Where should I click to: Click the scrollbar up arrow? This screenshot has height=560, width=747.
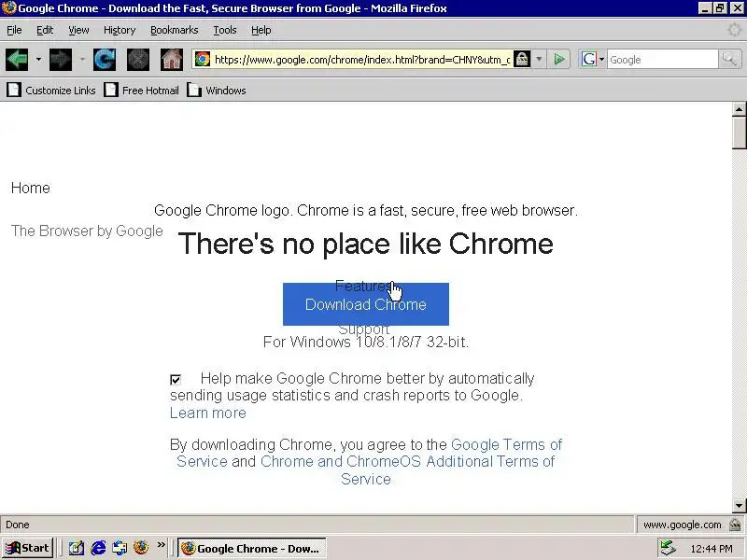pos(739,109)
